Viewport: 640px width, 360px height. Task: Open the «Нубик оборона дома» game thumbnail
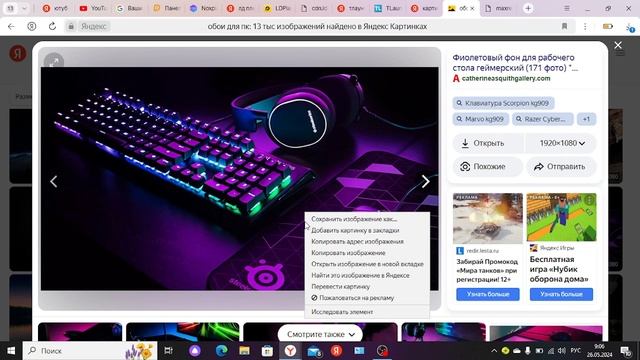click(561, 218)
